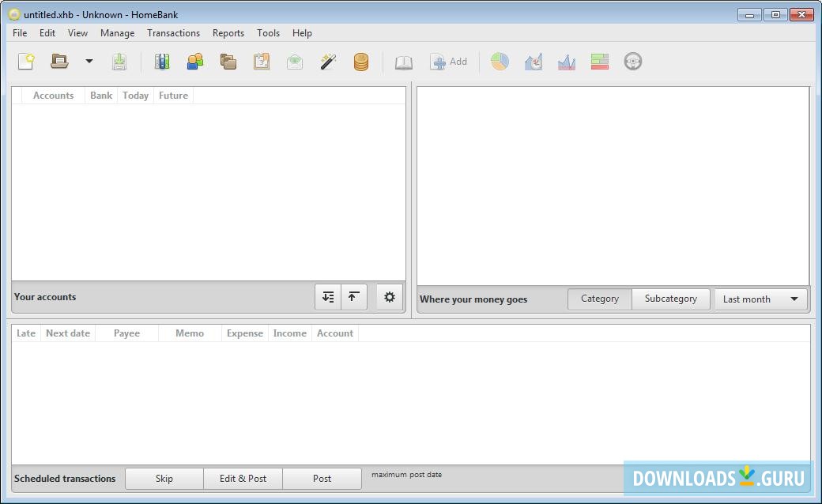The width and height of the screenshot is (822, 504).
Task: Open the Budget envelope icon
Action: tap(295, 62)
